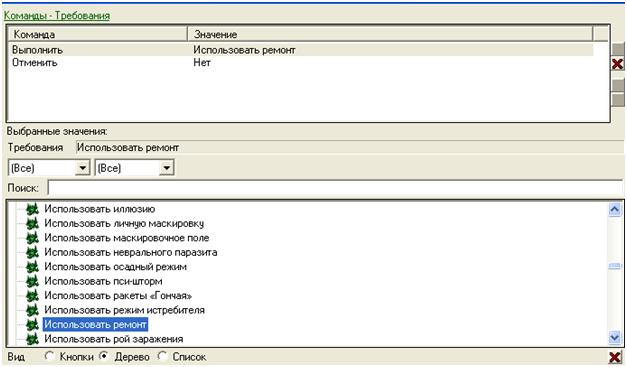Viewport: 627px width, 367px height.
Task: Select the Дерево view radio button
Action: [x=104, y=356]
